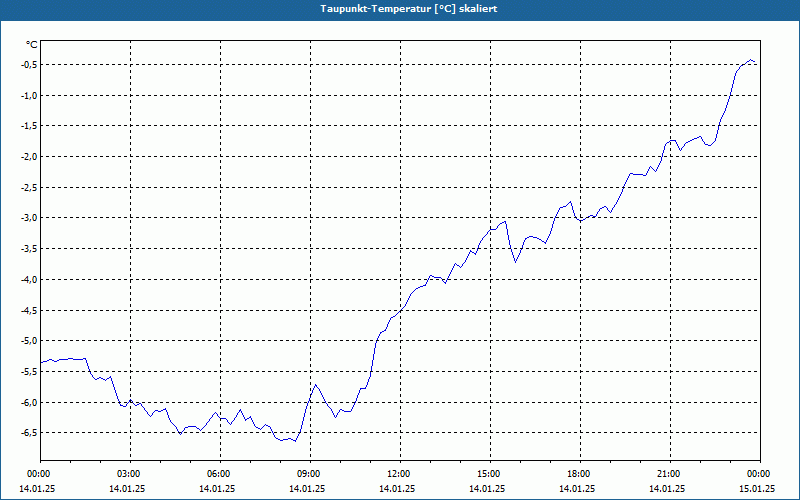Screen dimensions: 800x500
Task: Select the '06:00' time label
Action: [220, 474]
